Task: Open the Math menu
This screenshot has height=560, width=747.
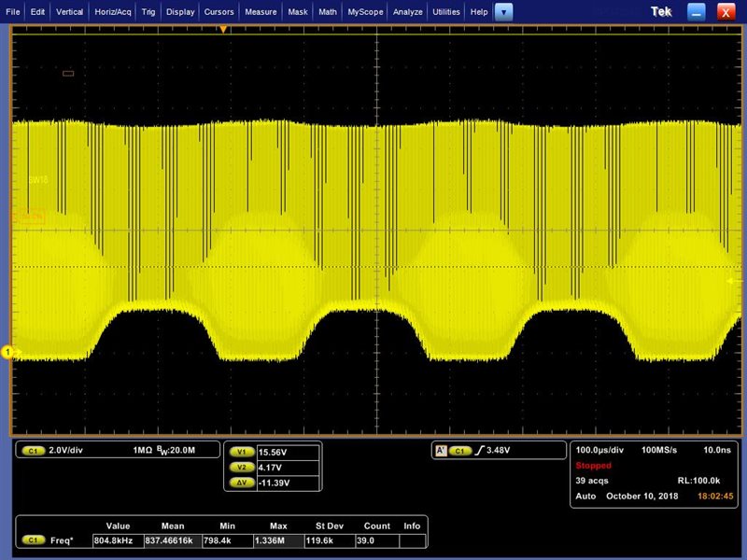Action: point(328,12)
